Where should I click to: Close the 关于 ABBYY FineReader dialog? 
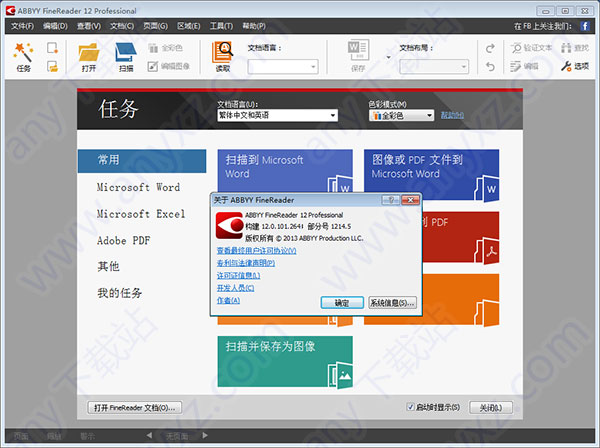coord(410,200)
